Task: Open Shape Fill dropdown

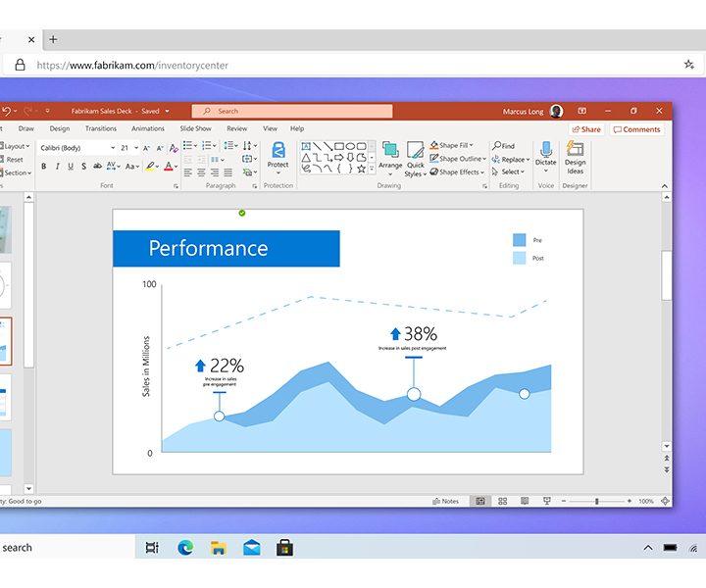Action: pyautogui.click(x=452, y=145)
